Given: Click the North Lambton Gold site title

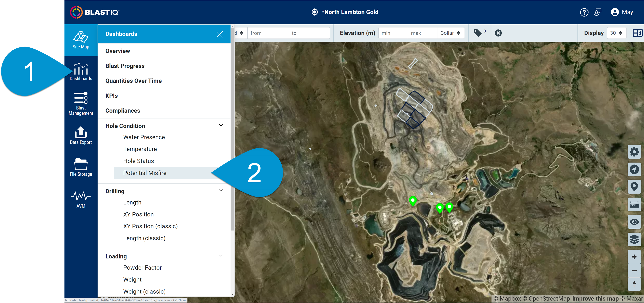Looking at the screenshot, I should (350, 12).
